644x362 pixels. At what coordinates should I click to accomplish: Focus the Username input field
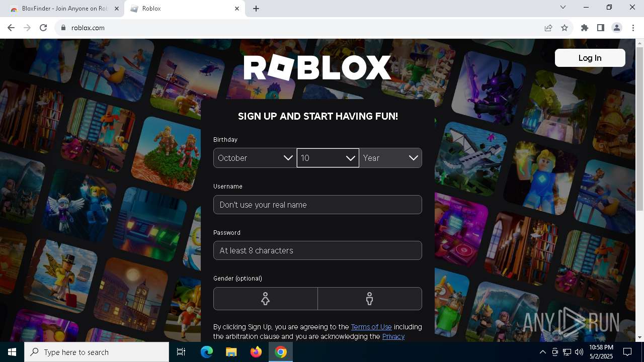317,205
